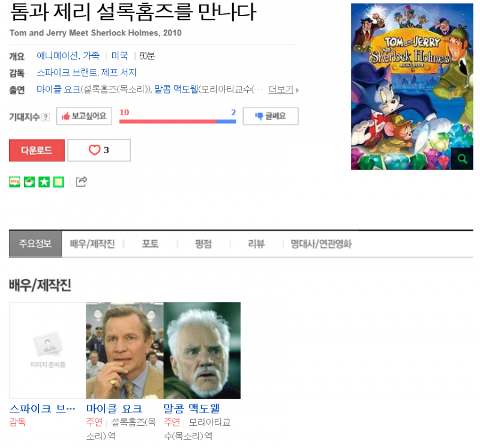Open the 애니메이션 genre link
Screen dimensions: 480x448
[57, 56]
